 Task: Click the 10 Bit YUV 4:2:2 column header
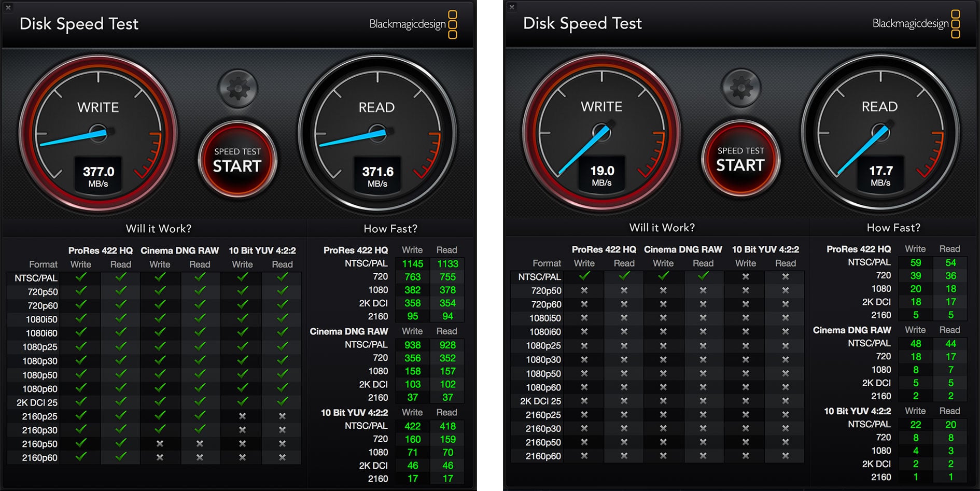click(x=262, y=250)
